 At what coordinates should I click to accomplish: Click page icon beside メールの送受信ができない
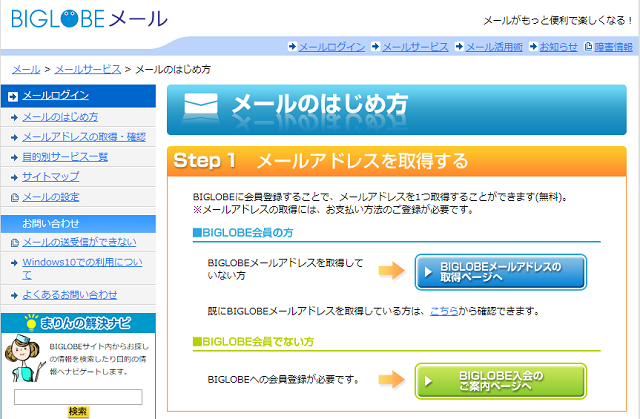pos(15,243)
